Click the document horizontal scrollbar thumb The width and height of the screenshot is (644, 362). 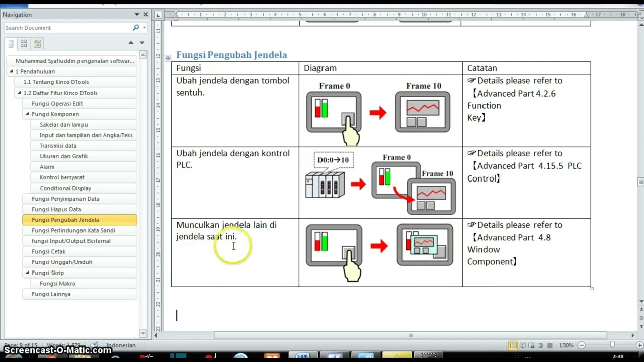(x=410, y=335)
